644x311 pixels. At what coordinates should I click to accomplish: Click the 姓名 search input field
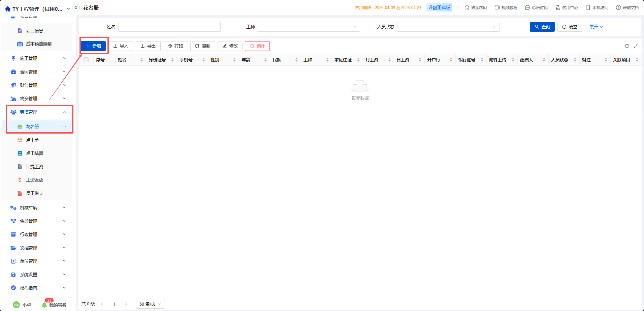(169, 27)
